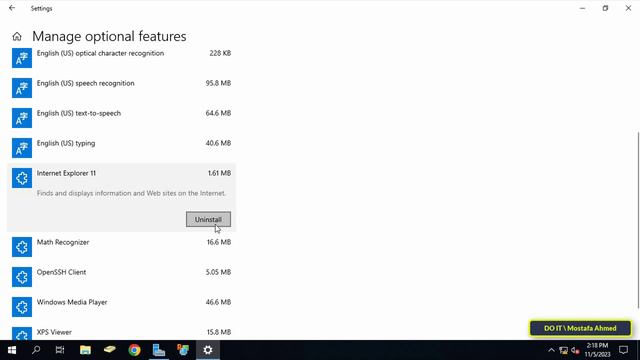Expand English (US) optical character recognition row
This screenshot has height=360, width=640.
click(x=121, y=58)
